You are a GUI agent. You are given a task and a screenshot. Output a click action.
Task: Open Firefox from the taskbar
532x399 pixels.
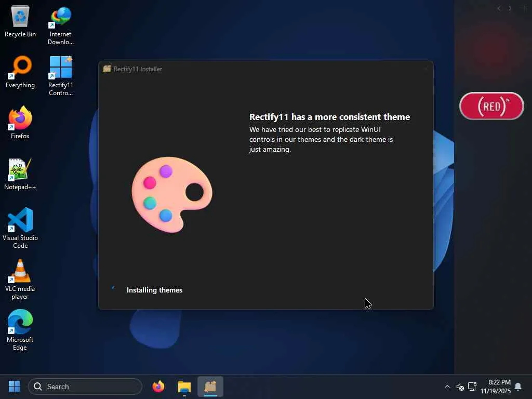[x=158, y=387]
